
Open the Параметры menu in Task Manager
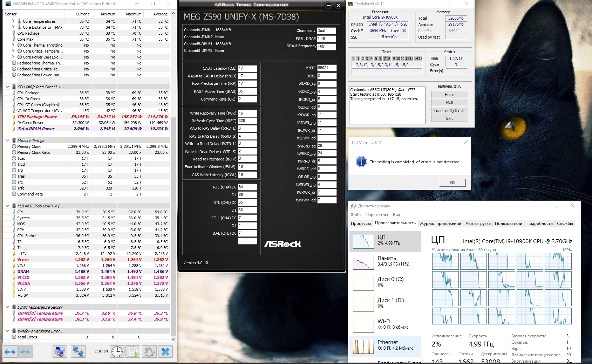376,215
